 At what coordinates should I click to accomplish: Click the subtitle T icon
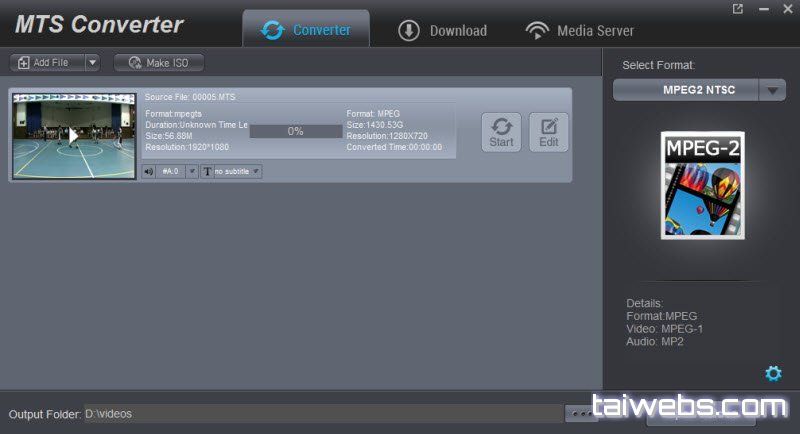point(207,171)
